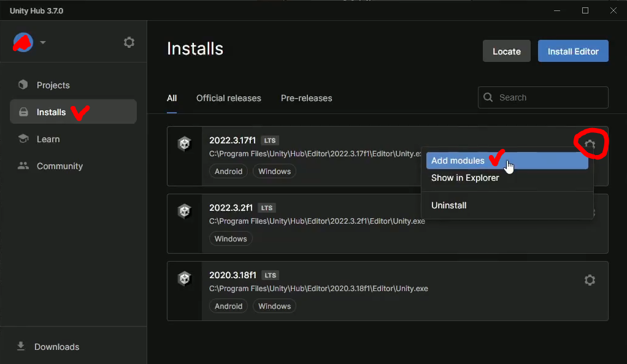Open settings gear for 2020.3.18f1 install
627x364 pixels.
click(590, 279)
